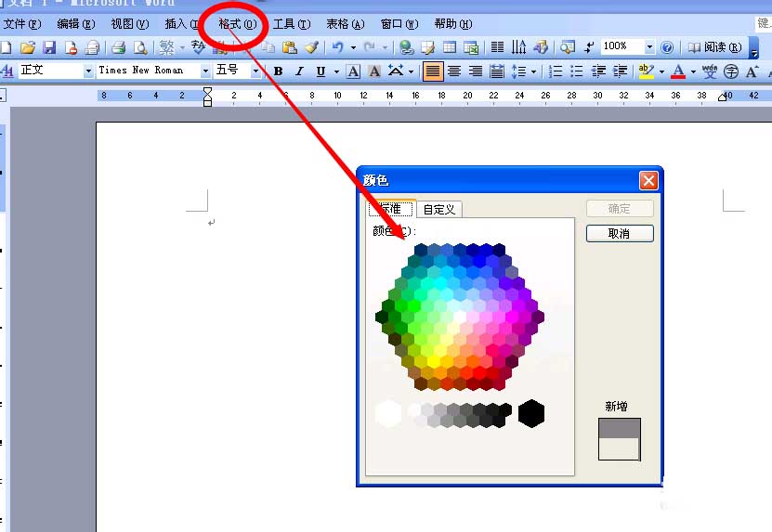
Task: Open the 文件 menu
Action: tap(22, 24)
